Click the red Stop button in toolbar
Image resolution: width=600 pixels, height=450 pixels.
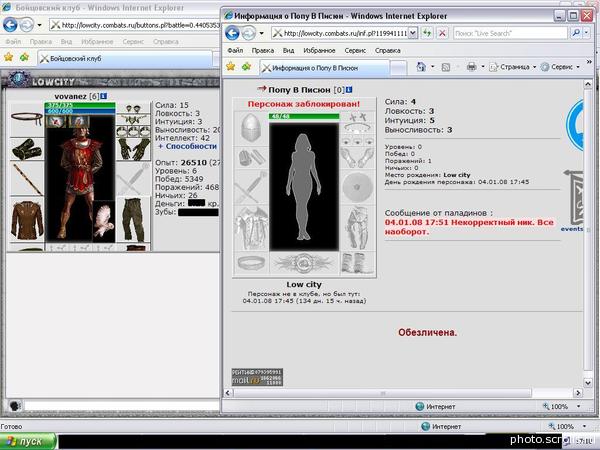point(442,33)
